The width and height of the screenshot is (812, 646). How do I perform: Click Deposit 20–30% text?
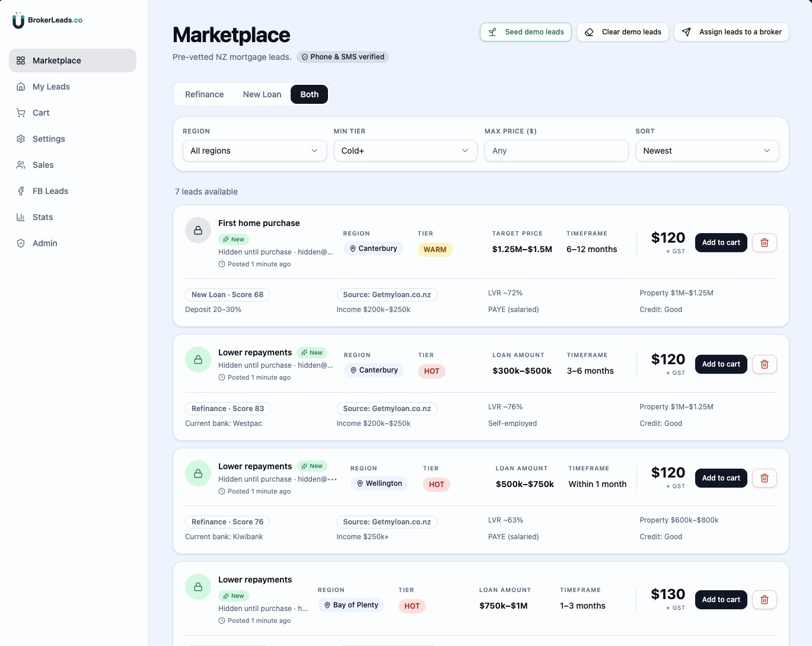pyautogui.click(x=213, y=310)
